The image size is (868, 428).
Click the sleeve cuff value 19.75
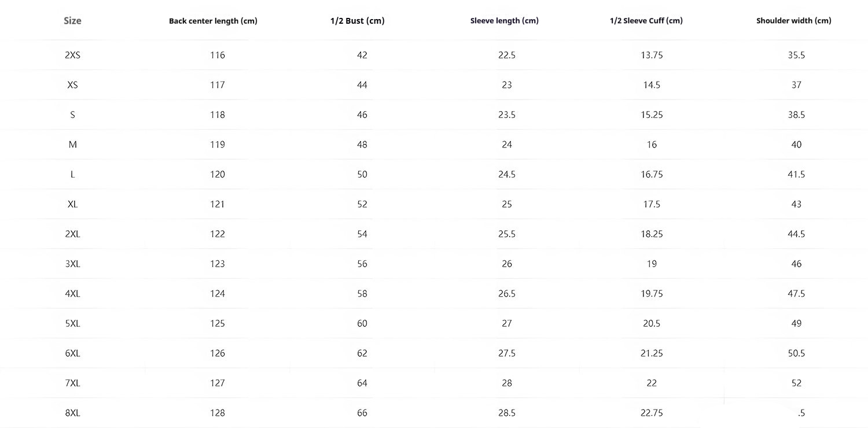[652, 294]
